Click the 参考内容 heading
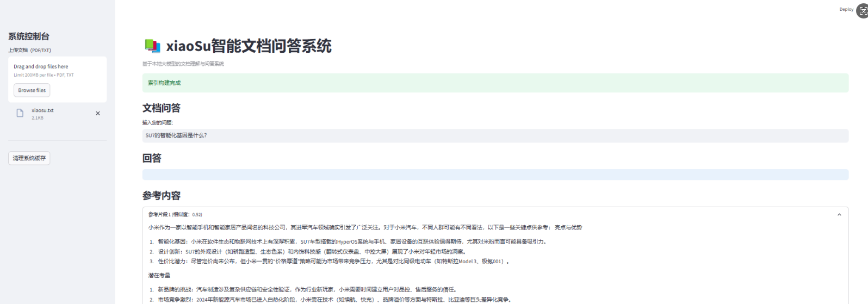Image resolution: width=868 pixels, height=304 pixels. [162, 196]
